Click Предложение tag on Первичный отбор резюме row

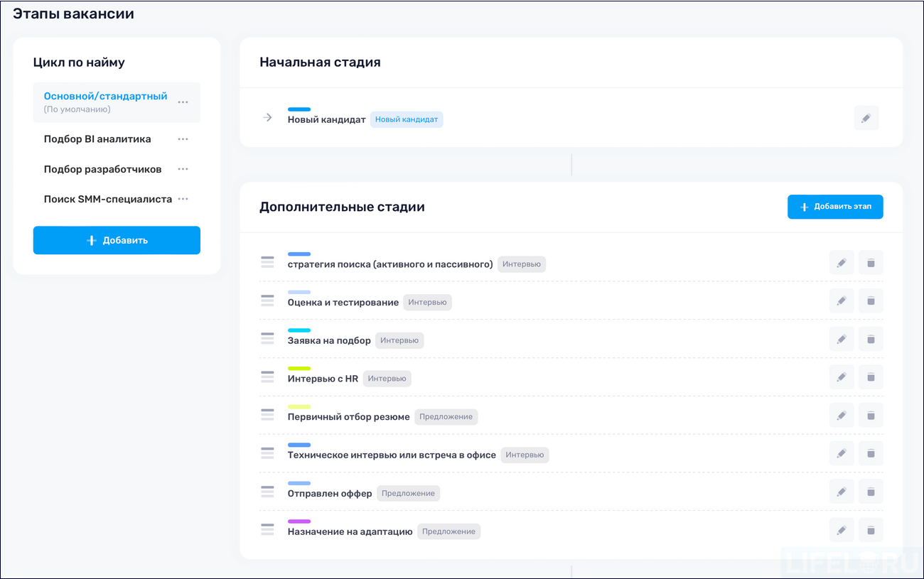pos(446,417)
